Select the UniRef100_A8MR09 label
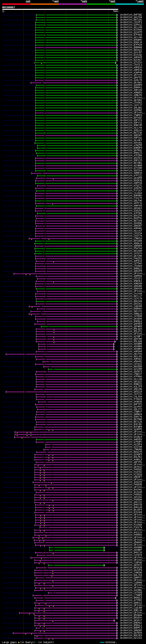Screen dimensions: 146x644 click(x=131, y=173)
